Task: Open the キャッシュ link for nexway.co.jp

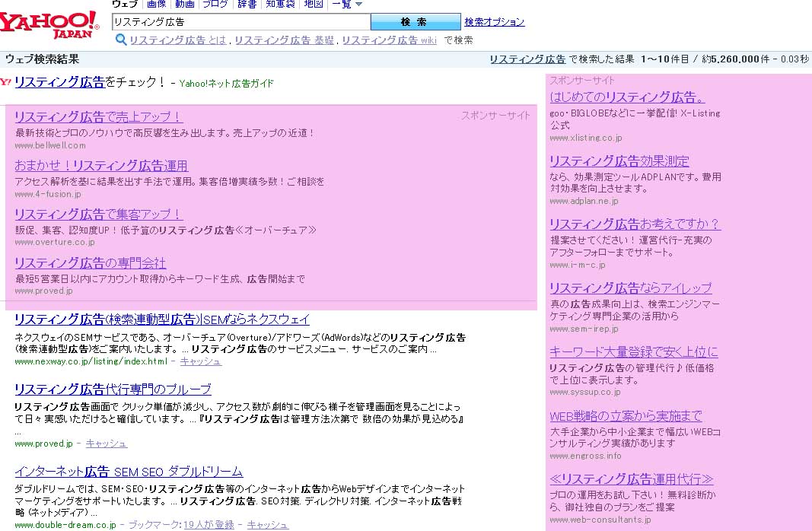Action: click(x=201, y=361)
